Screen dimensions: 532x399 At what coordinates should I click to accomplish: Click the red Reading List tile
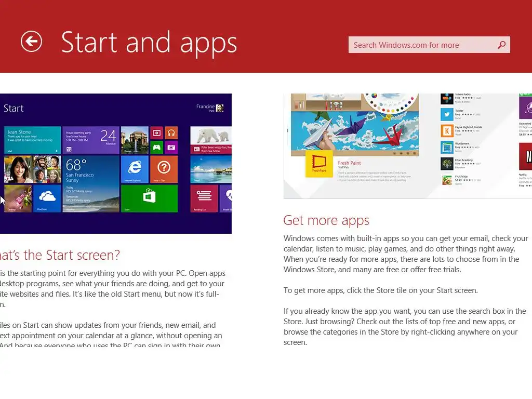(204, 198)
